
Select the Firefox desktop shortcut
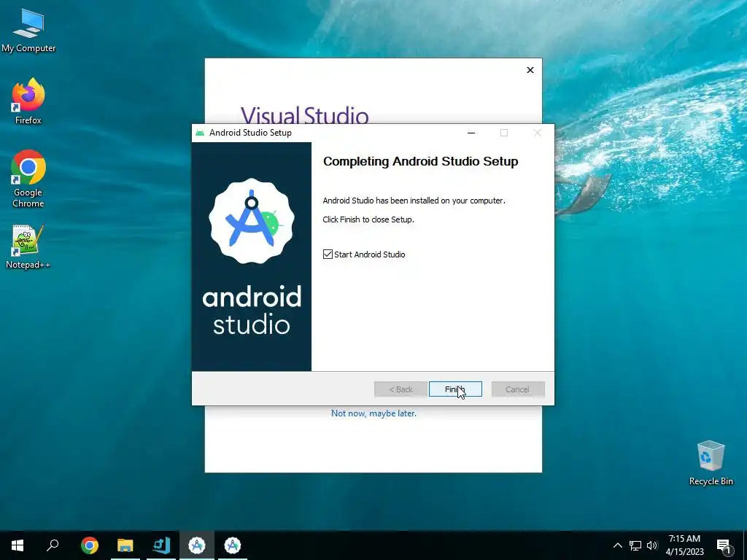point(28,101)
